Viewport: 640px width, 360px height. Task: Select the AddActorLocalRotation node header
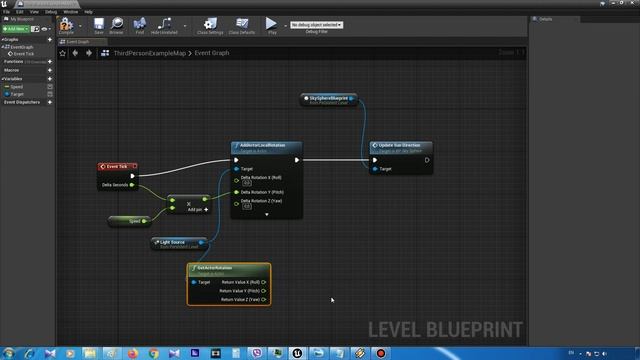coord(267,147)
